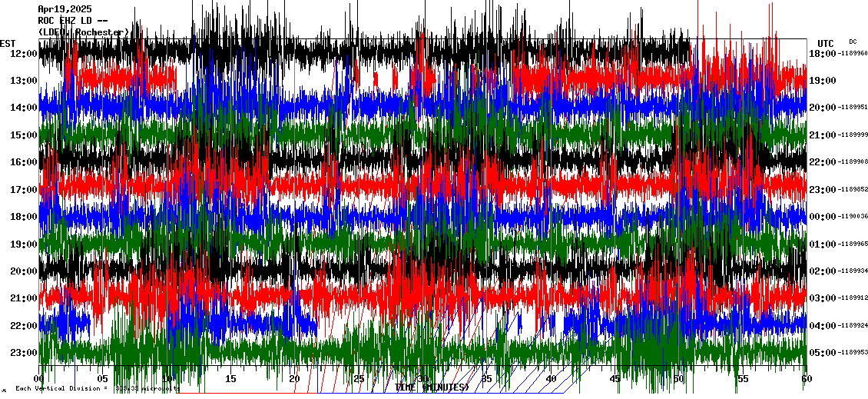This screenshot has width=868, height=399.
Task: Click the DC value -1190036
Action: click(853, 217)
